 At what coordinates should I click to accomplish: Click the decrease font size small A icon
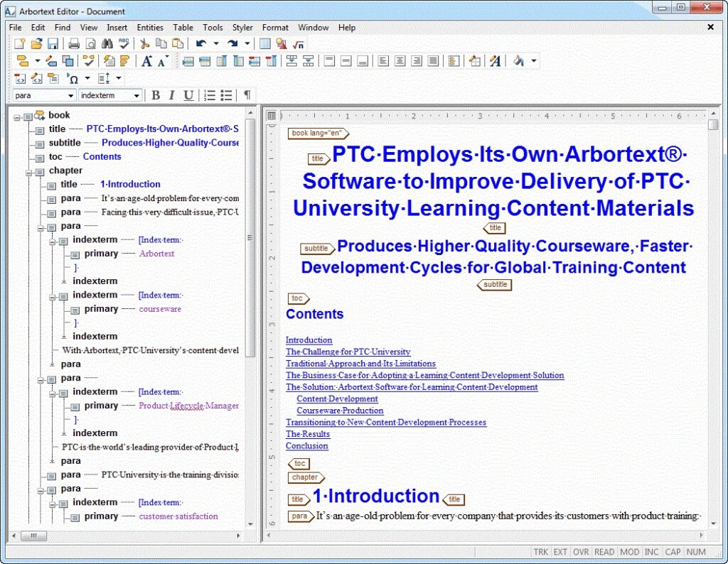tap(163, 61)
